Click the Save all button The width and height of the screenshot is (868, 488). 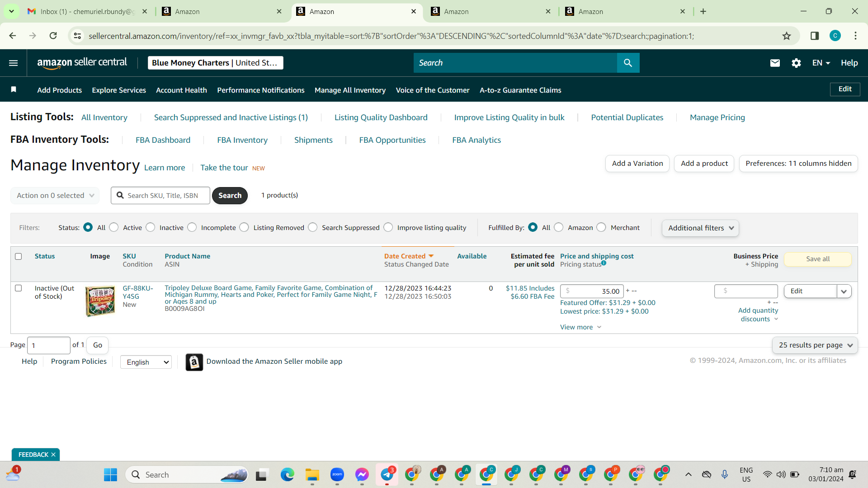818,259
